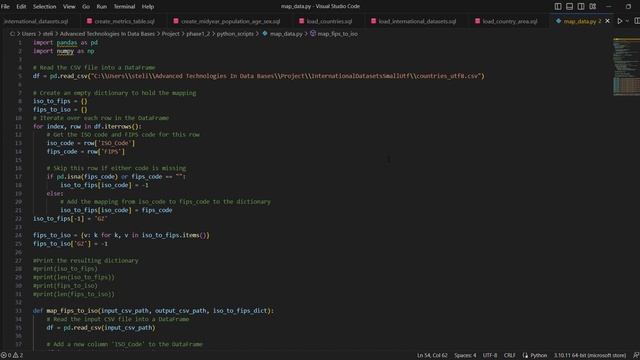Switch to international_datasets.sql tab

[36, 21]
